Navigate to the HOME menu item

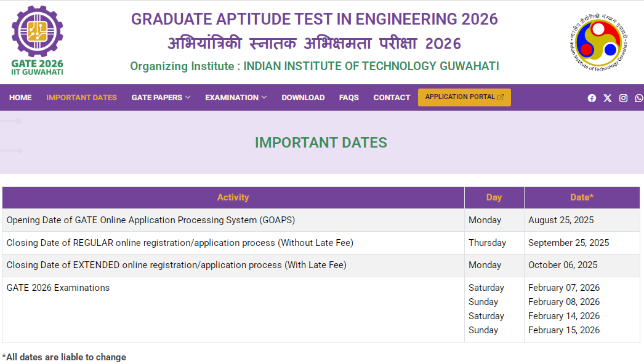(20, 97)
